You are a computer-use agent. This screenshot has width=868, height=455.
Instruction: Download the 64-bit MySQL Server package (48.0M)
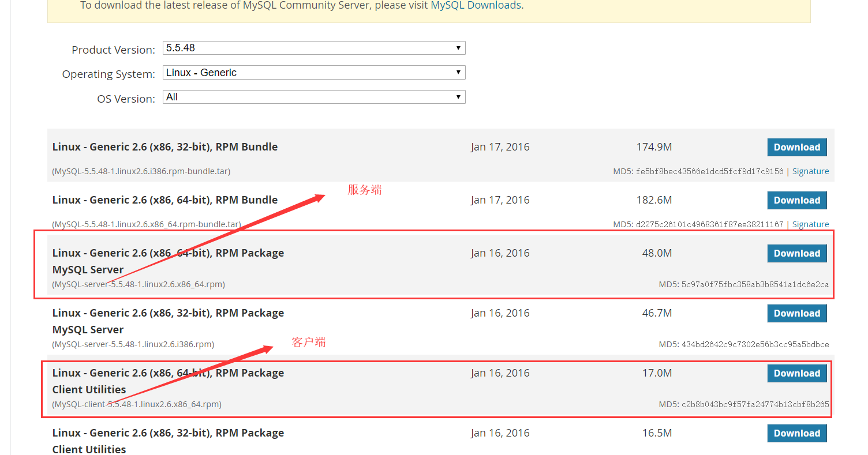(x=797, y=253)
